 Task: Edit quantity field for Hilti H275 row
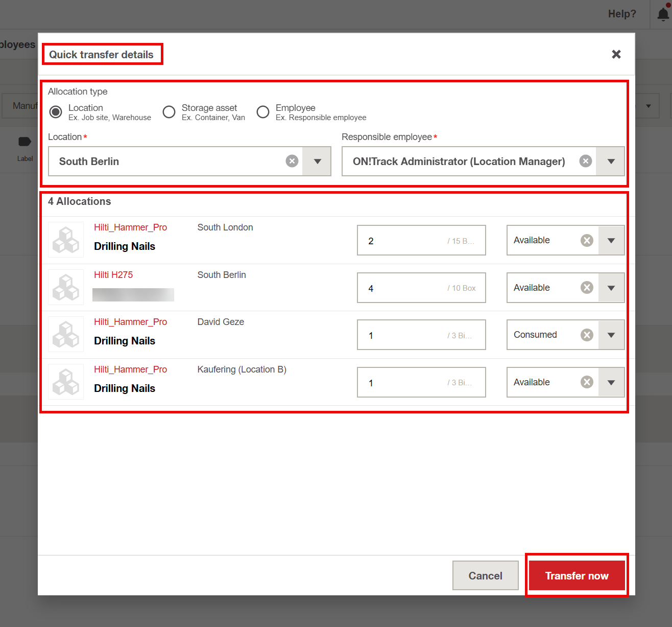[x=421, y=288]
